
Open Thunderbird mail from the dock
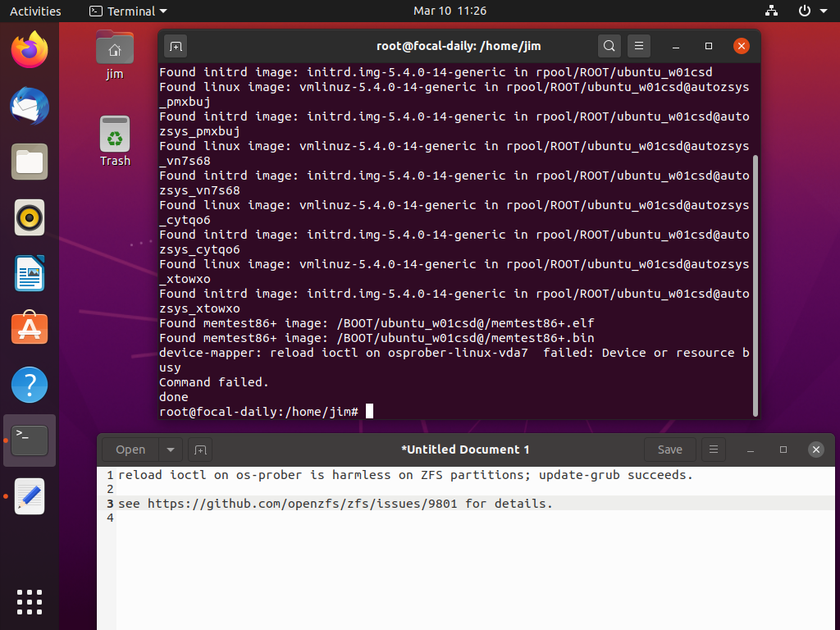pyautogui.click(x=29, y=106)
